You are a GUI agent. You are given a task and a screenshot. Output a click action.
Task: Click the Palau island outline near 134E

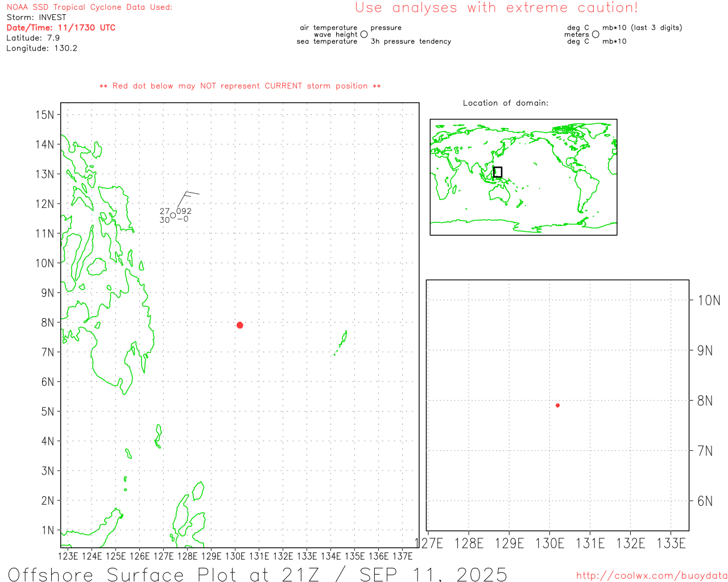[341, 343]
